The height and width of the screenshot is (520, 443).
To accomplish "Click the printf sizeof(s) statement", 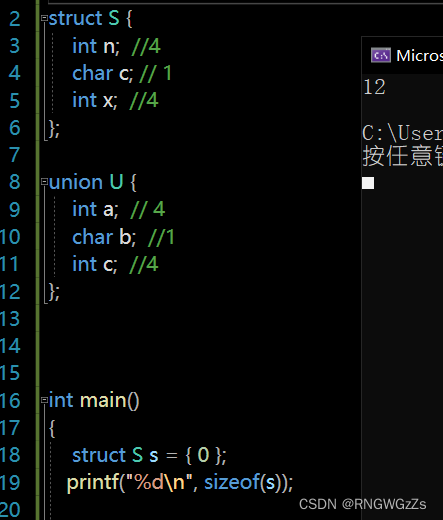I will (180, 483).
